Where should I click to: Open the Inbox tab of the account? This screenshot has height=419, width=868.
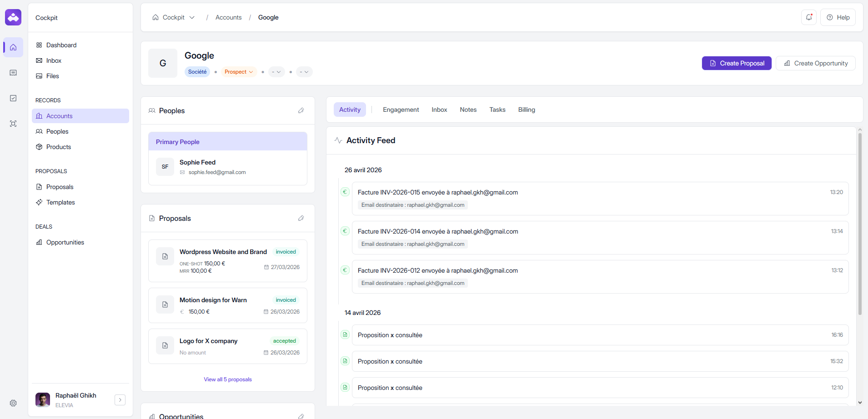point(439,110)
